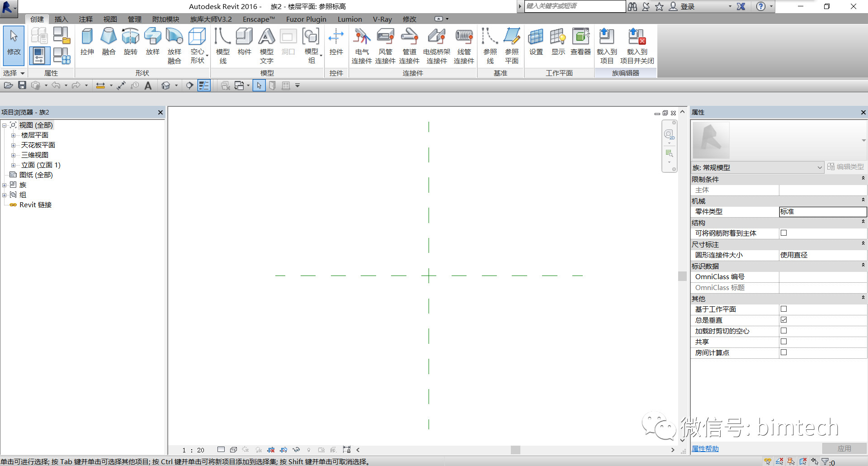Uncheck 总是垂直 checkbox
Screen dimensions: 868x466
[784, 320]
